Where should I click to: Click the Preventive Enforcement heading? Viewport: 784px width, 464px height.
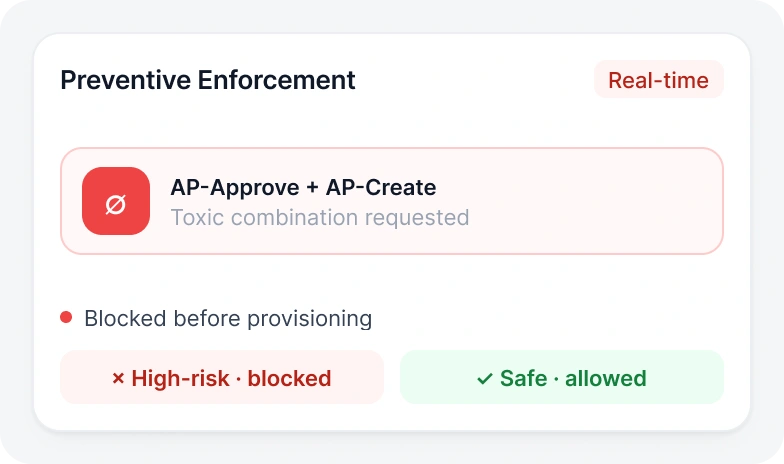click(x=208, y=80)
